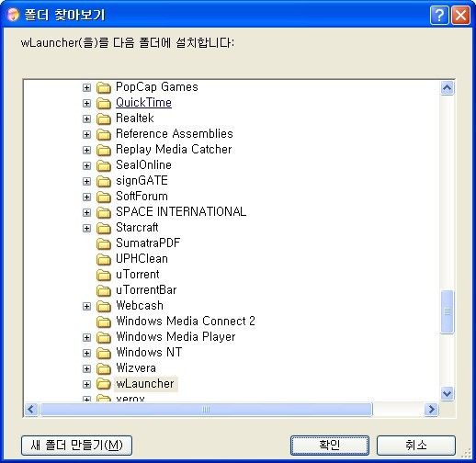Select the Realtek folder name
Image resolution: width=476 pixels, height=463 pixels.
(135, 119)
